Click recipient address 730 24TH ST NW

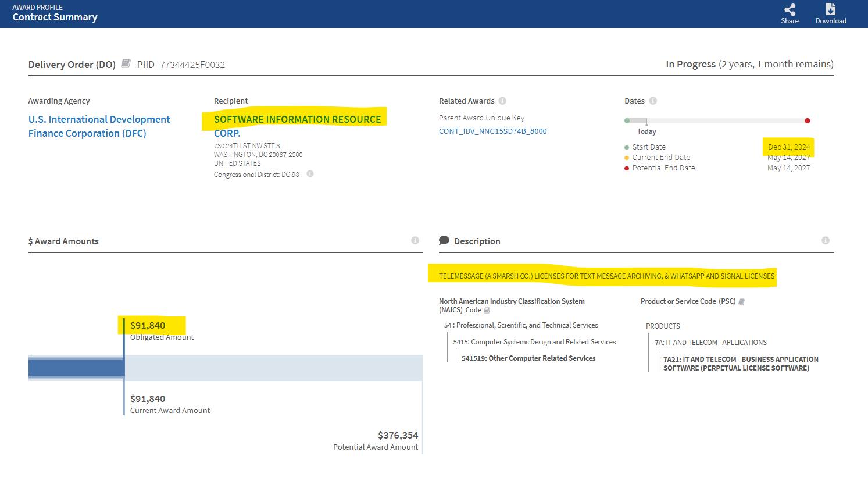(x=247, y=146)
